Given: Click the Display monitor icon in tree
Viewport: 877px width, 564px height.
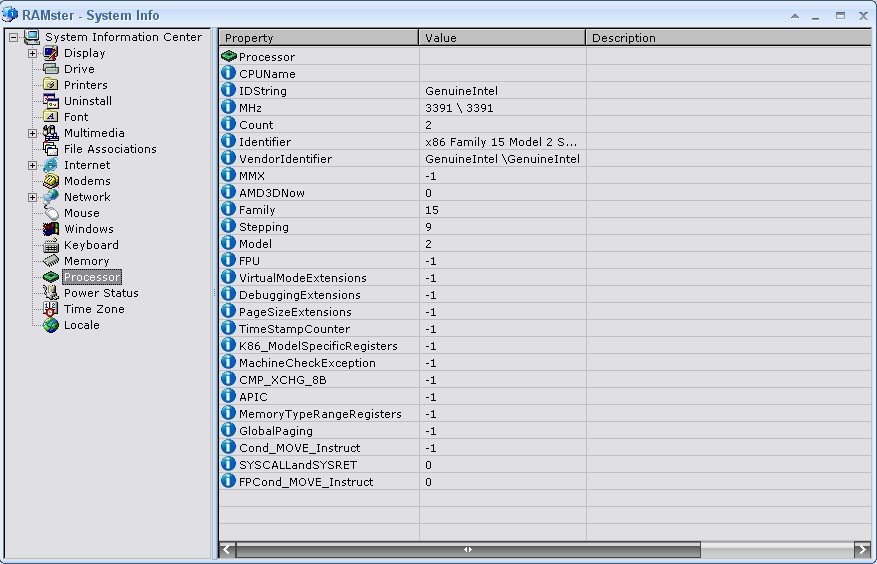Looking at the screenshot, I should coord(51,53).
